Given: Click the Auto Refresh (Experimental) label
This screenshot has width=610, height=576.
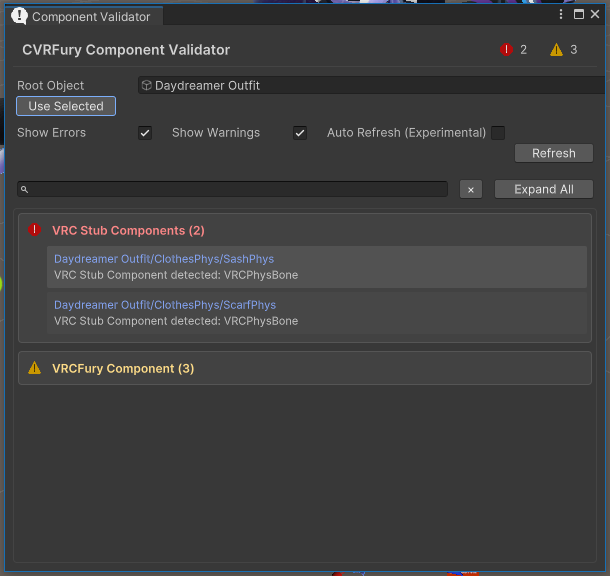Looking at the screenshot, I should [406, 133].
